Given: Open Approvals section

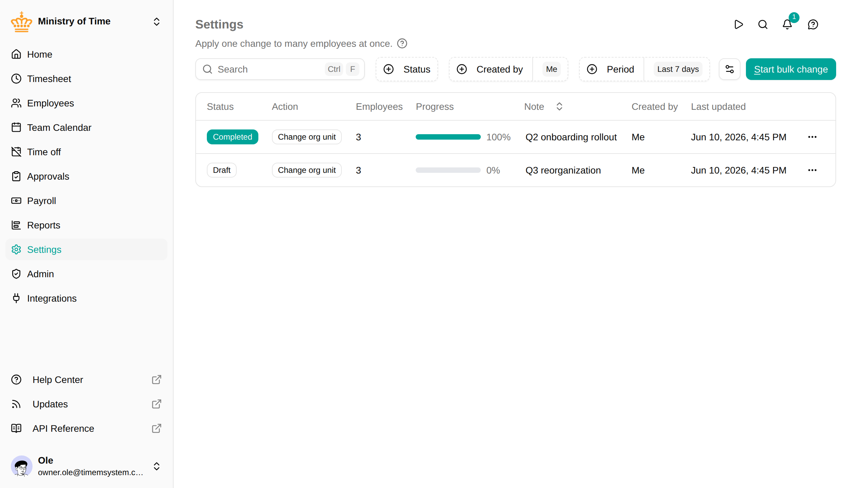Looking at the screenshot, I should [86, 176].
